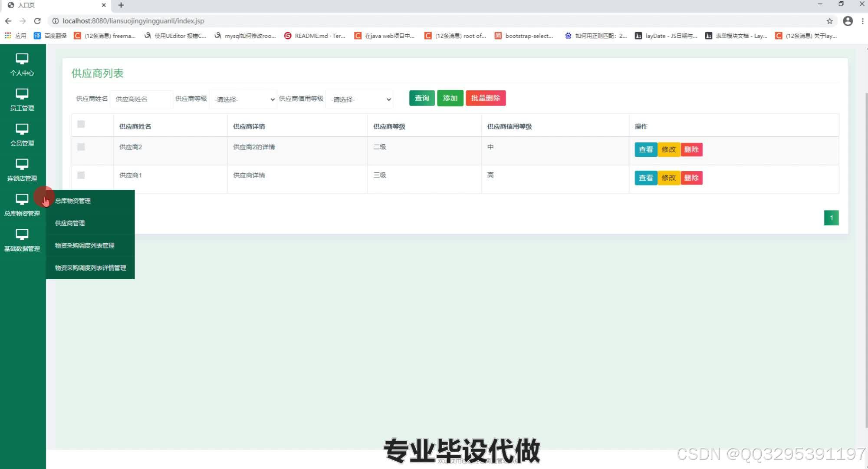Go to pagination page 1

pos(831,218)
